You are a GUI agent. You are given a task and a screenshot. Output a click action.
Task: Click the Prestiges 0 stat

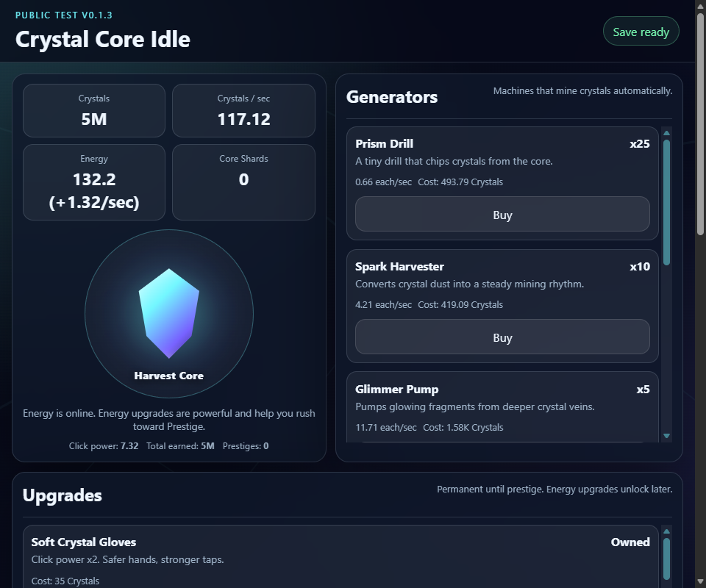246,446
